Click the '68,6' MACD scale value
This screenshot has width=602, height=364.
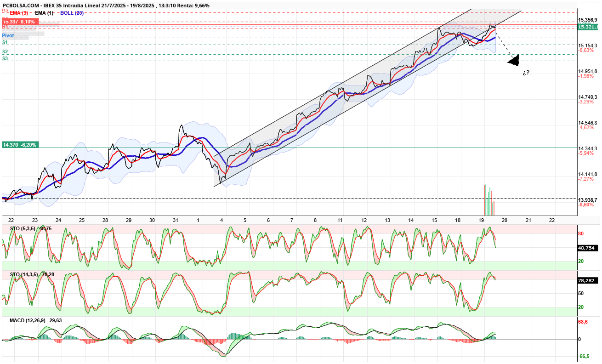pos(583,322)
